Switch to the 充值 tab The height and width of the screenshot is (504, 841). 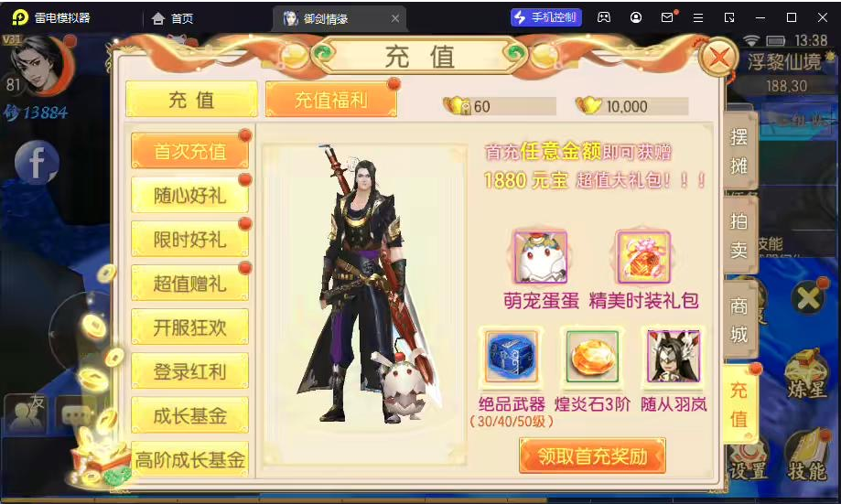point(191,99)
